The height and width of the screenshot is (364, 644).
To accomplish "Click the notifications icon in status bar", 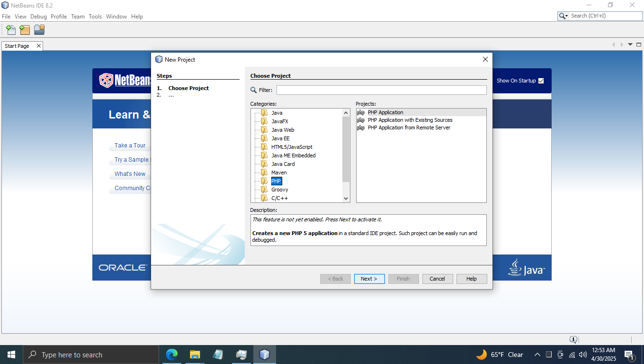I will 573,339.
